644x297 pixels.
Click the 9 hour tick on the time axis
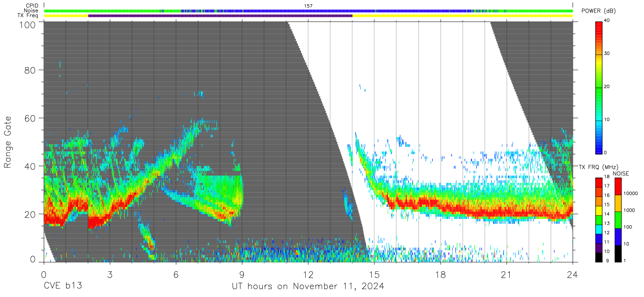point(242,274)
